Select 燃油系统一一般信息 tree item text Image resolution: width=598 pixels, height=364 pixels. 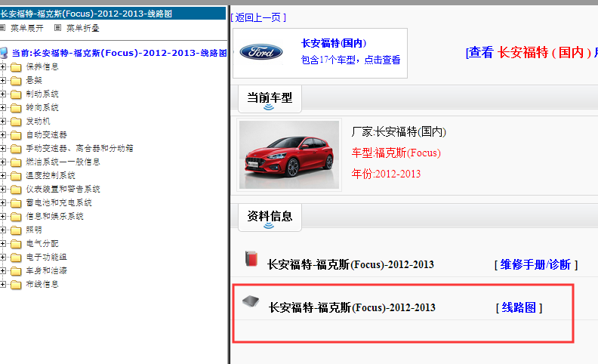click(63, 162)
